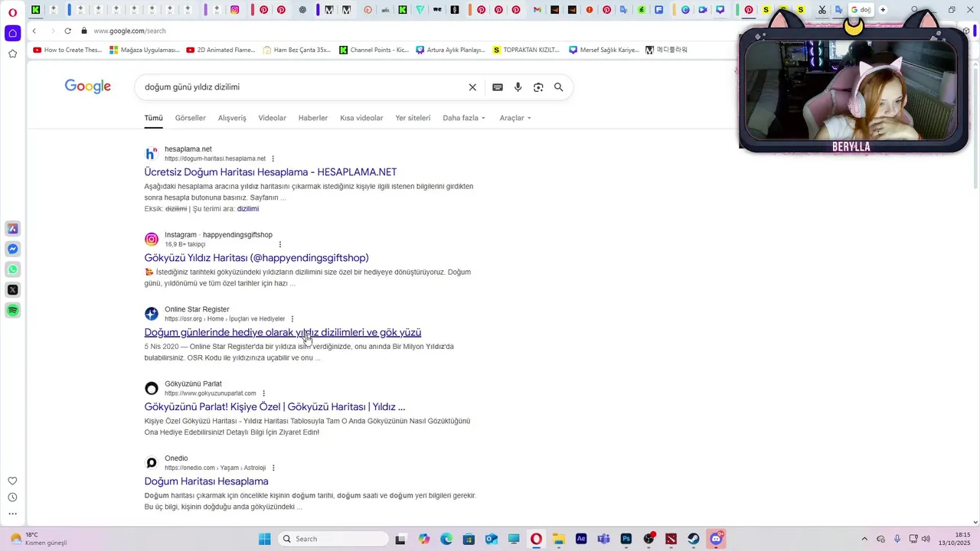The width and height of the screenshot is (980, 551).
Task: Open the Bookmarks star in Opera sidebar
Action: point(12,54)
